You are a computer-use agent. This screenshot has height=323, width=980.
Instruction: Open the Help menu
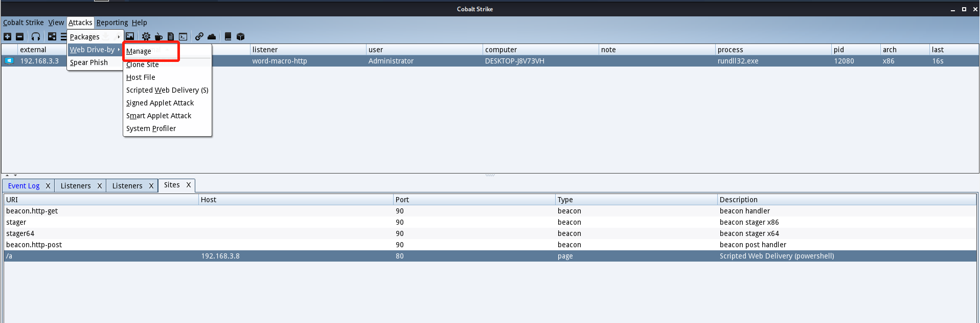click(x=140, y=23)
